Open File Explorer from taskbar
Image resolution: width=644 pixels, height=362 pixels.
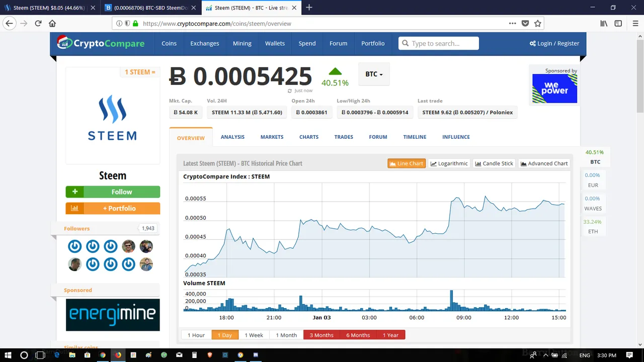72,355
